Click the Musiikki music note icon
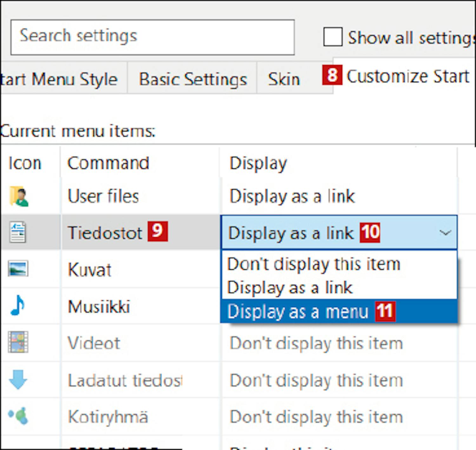Screen dimensions: 476x450 click(17, 306)
